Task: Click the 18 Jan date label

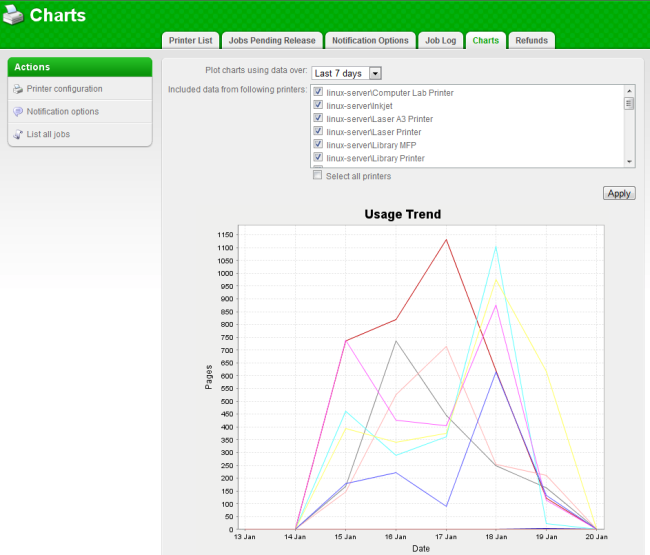Action: click(x=496, y=537)
